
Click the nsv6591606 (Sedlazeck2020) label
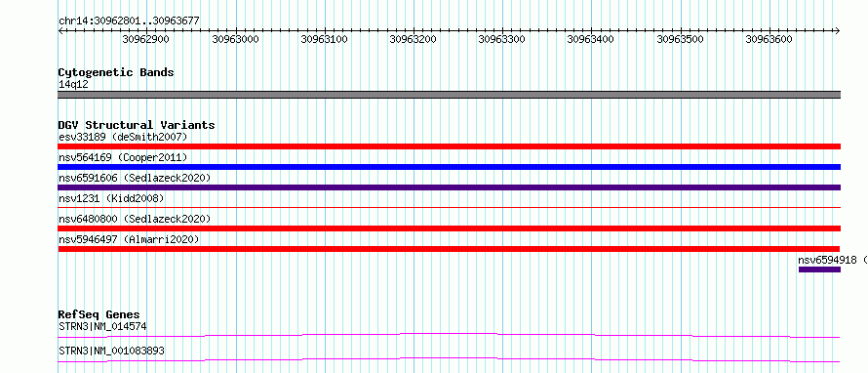click(135, 178)
